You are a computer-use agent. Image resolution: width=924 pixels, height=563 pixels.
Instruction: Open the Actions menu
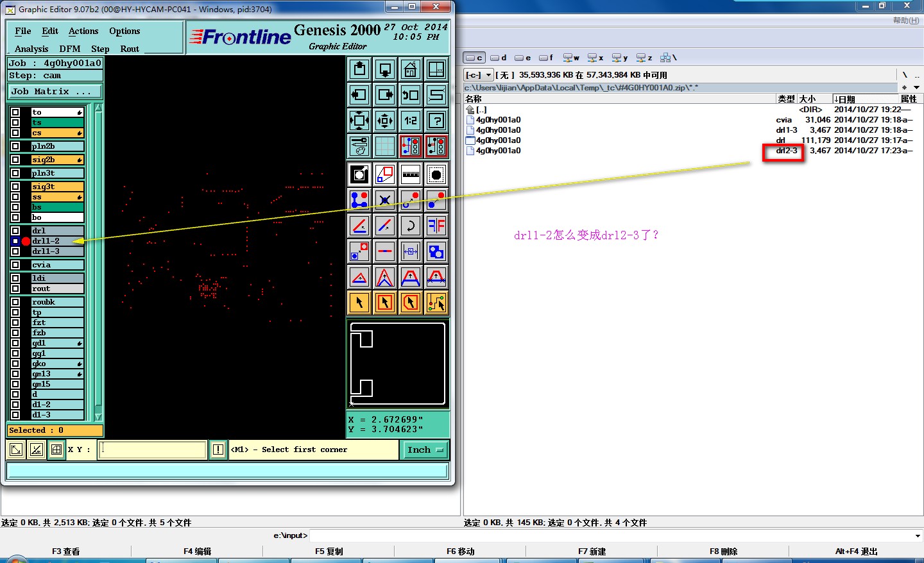click(x=83, y=31)
